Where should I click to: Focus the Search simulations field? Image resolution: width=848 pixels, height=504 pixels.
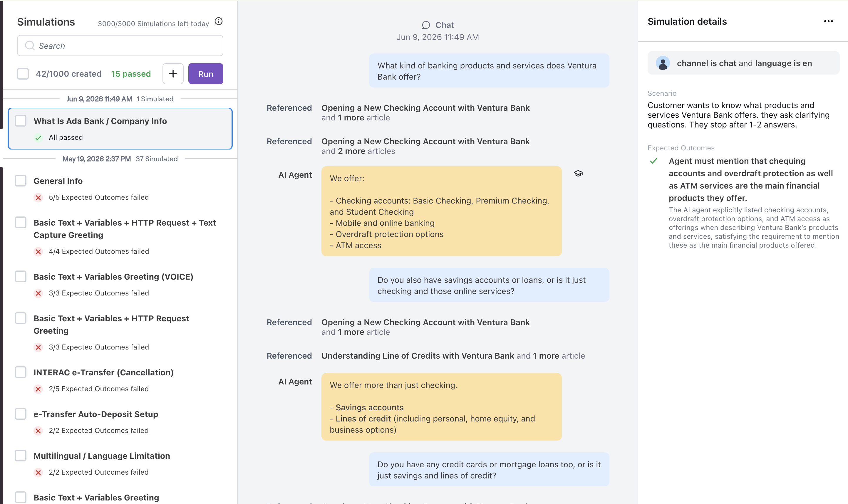pyautogui.click(x=120, y=46)
